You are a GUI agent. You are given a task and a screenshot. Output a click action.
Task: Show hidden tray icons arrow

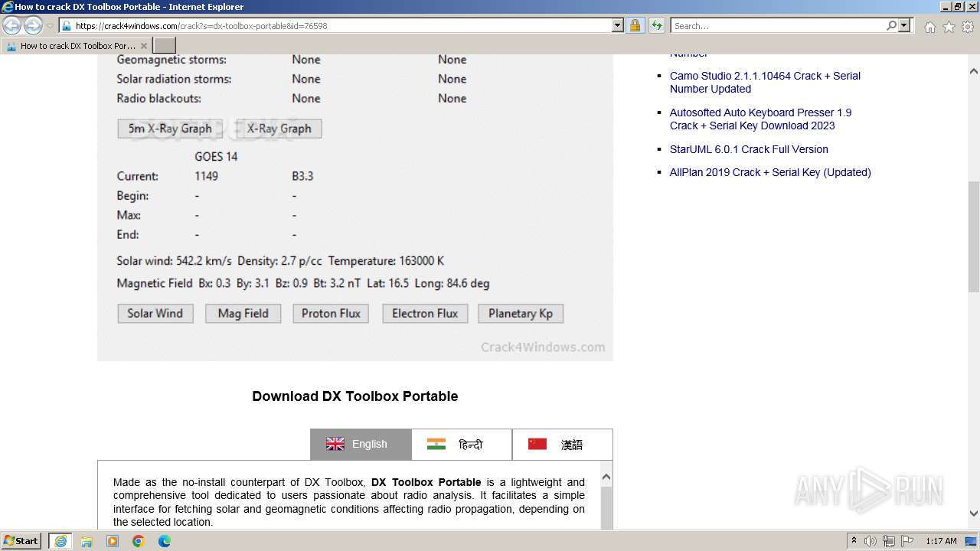click(x=854, y=541)
